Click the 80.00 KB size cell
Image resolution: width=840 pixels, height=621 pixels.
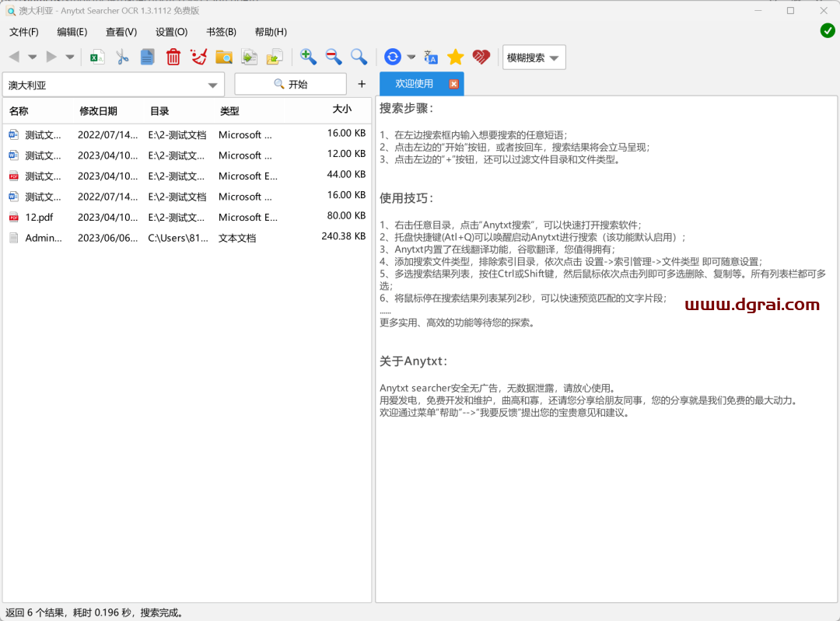click(x=346, y=215)
